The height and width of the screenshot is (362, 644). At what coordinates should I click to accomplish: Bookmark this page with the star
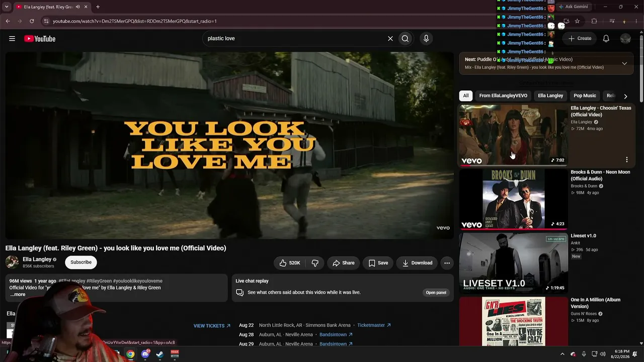pos(577,21)
